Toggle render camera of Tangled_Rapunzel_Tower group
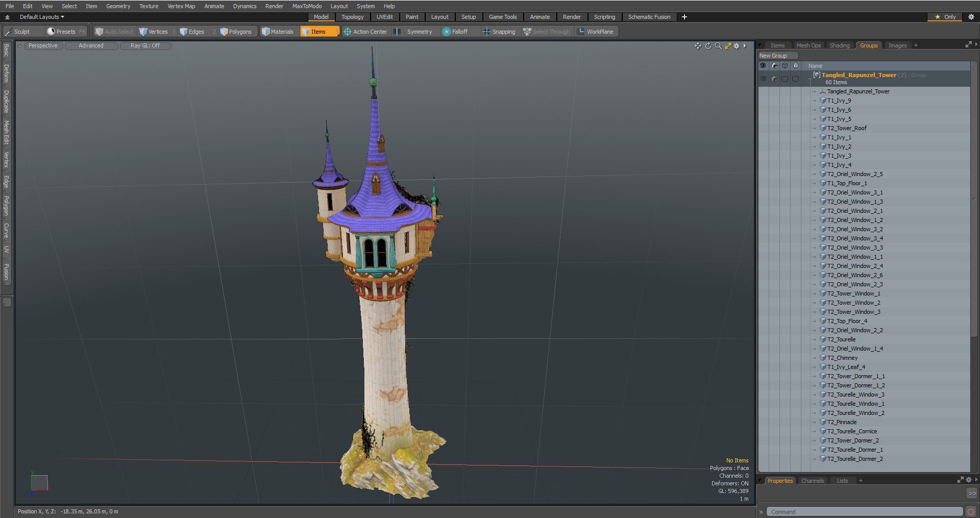The width and height of the screenshot is (980, 518). (x=774, y=79)
